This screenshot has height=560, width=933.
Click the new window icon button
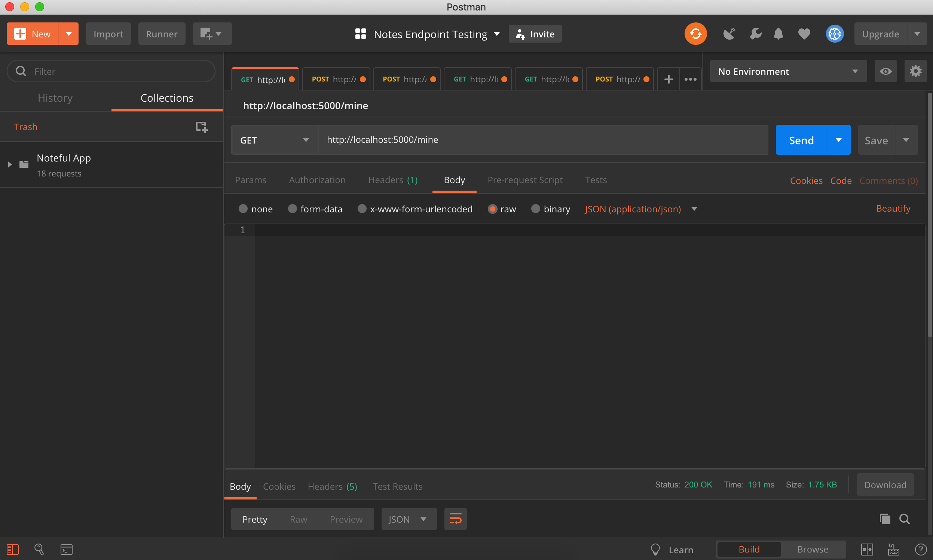tap(212, 34)
